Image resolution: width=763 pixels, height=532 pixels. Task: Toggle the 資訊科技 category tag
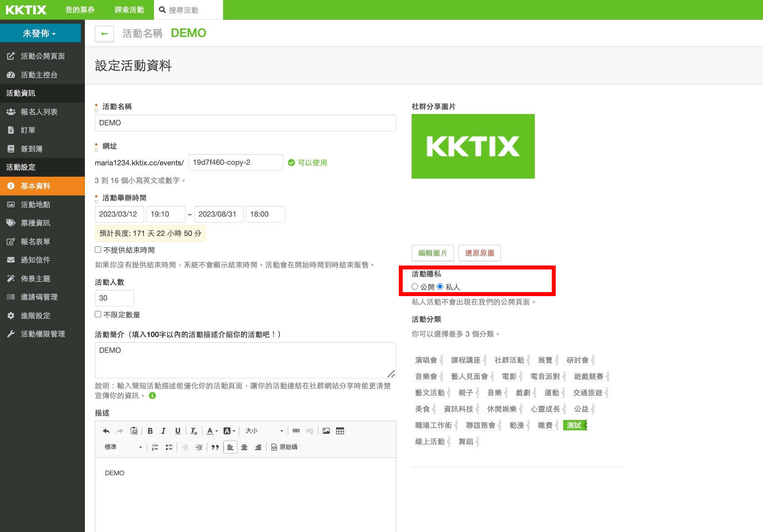(460, 409)
